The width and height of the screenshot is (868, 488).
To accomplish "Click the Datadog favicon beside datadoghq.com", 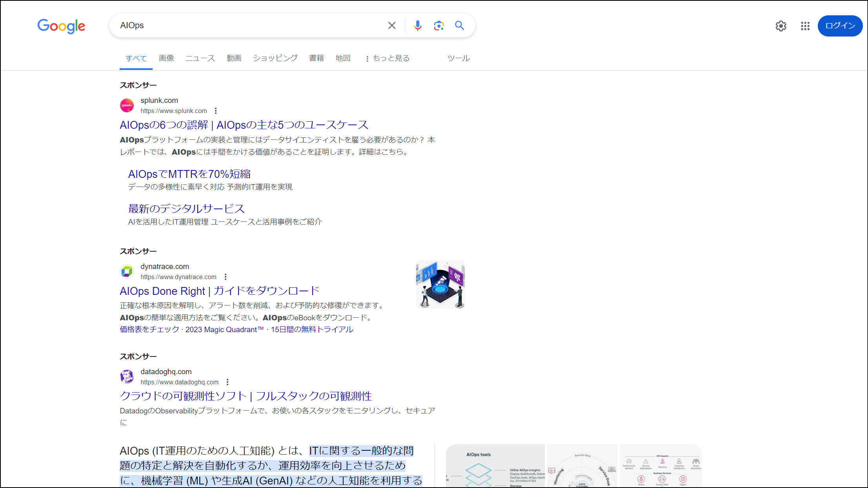I will coord(126,377).
